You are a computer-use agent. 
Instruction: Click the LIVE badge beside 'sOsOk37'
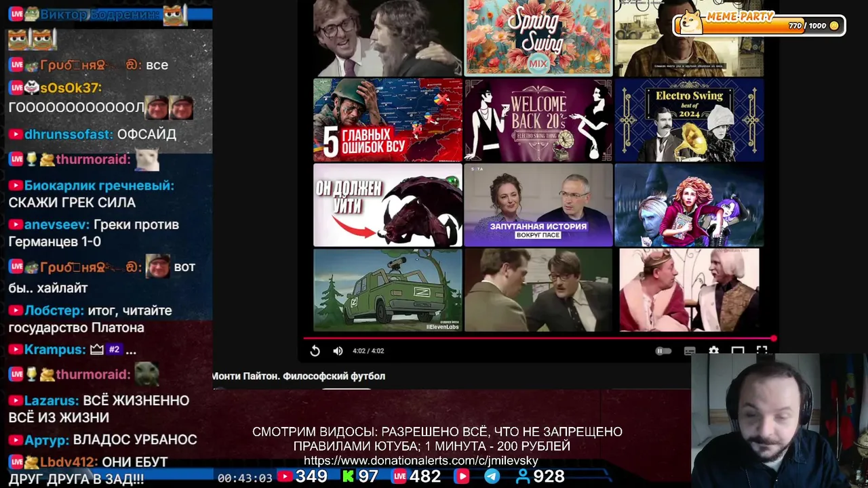click(x=16, y=88)
